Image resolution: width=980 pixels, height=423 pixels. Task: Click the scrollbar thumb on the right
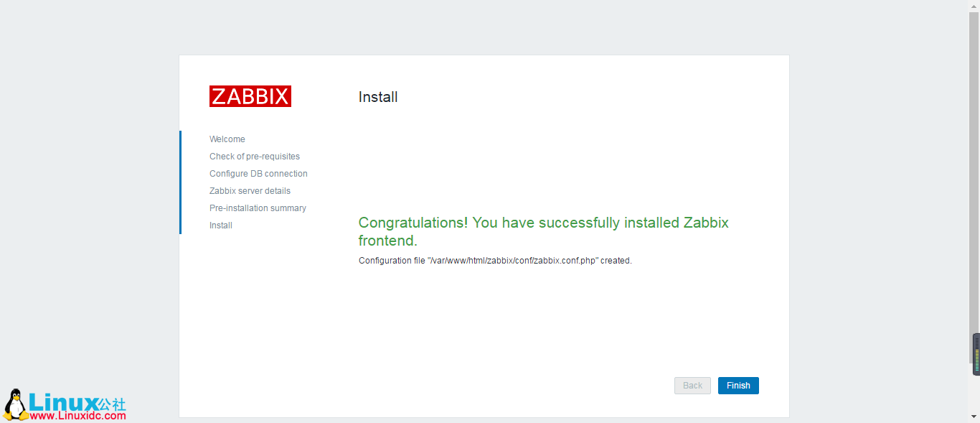[x=975, y=353]
